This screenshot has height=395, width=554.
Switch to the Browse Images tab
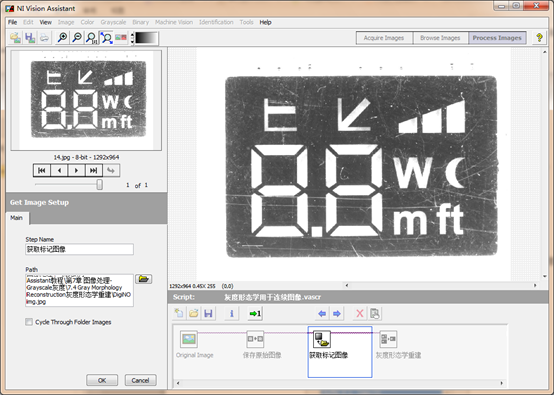pyautogui.click(x=440, y=38)
